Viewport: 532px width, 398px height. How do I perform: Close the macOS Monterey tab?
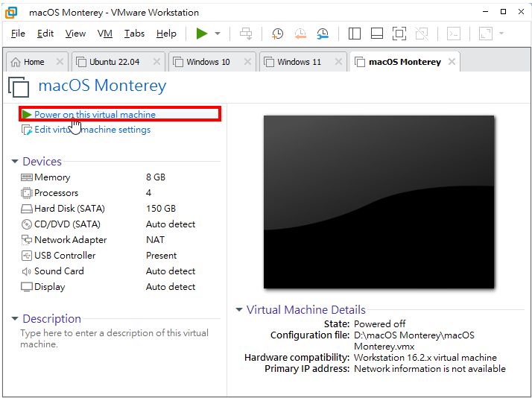point(452,62)
